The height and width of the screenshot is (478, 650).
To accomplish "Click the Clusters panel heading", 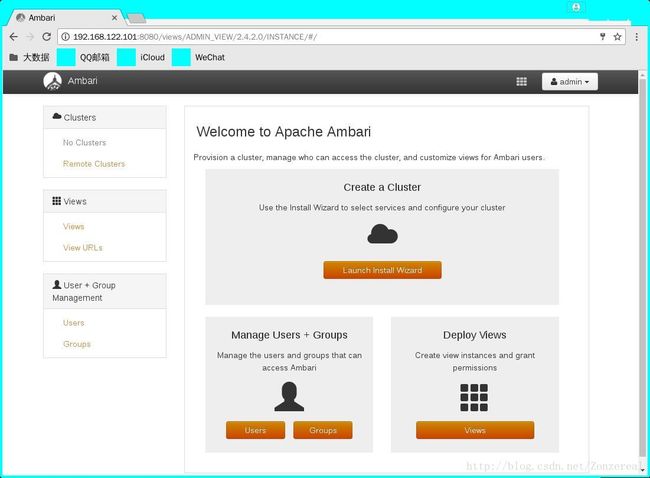I will [105, 117].
